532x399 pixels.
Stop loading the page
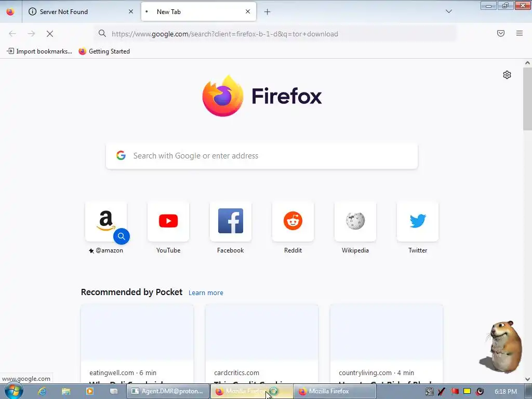(x=50, y=34)
